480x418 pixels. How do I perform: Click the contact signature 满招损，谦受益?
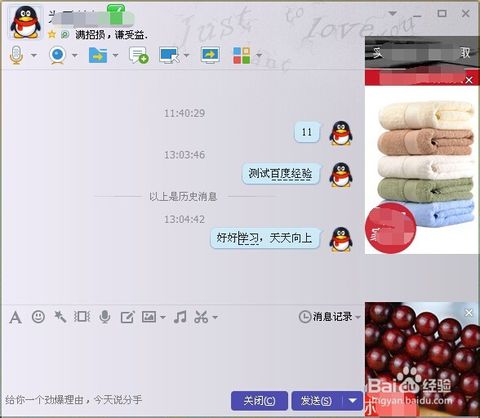point(111,35)
